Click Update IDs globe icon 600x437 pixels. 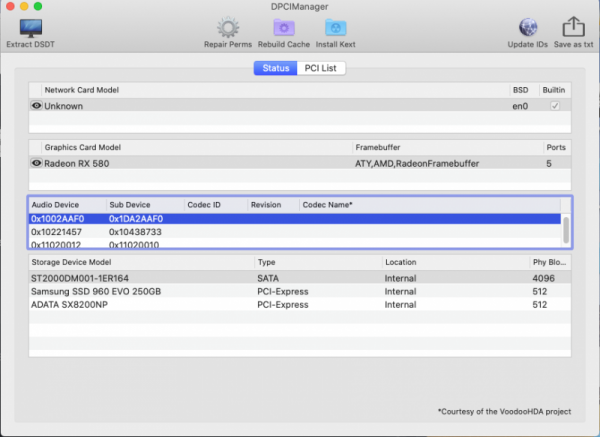click(528, 28)
